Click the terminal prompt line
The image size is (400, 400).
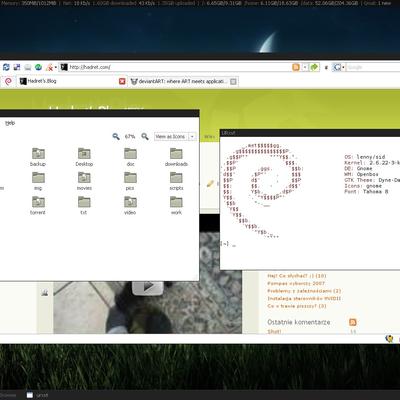(228, 244)
